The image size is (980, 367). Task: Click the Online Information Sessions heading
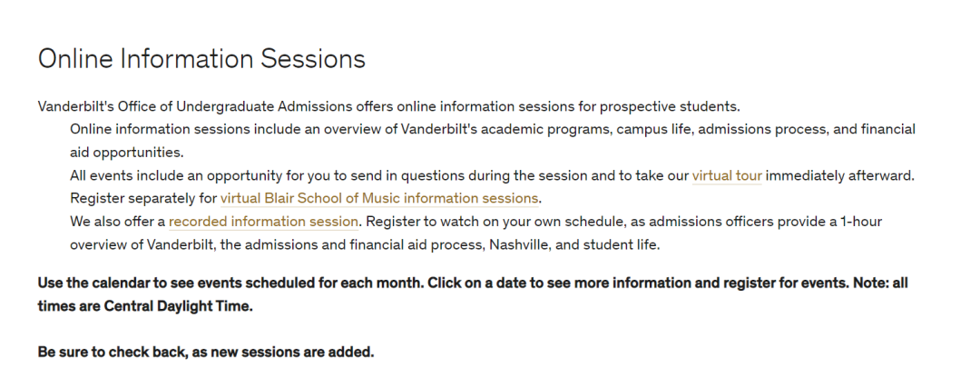pos(201,59)
